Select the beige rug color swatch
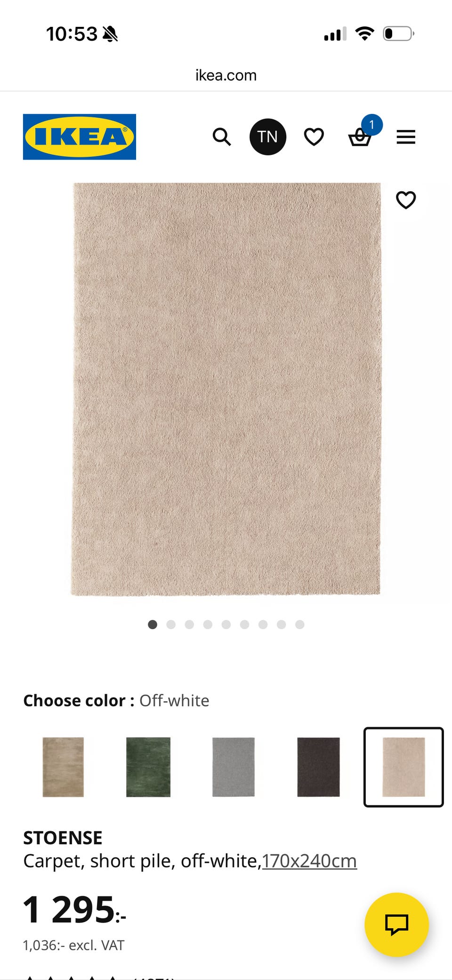The height and width of the screenshot is (980, 452). point(63,767)
